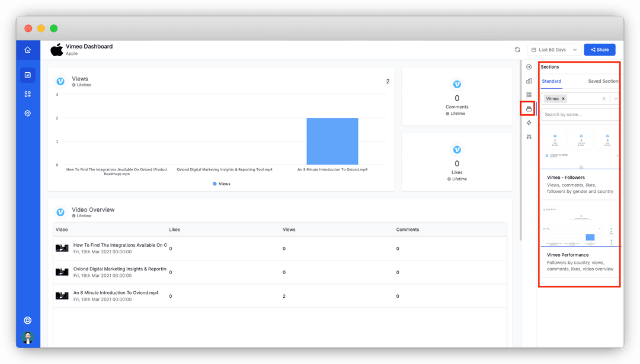Click the Vimeo Dashboard title
The width and height of the screenshot is (640, 364).
tap(89, 47)
